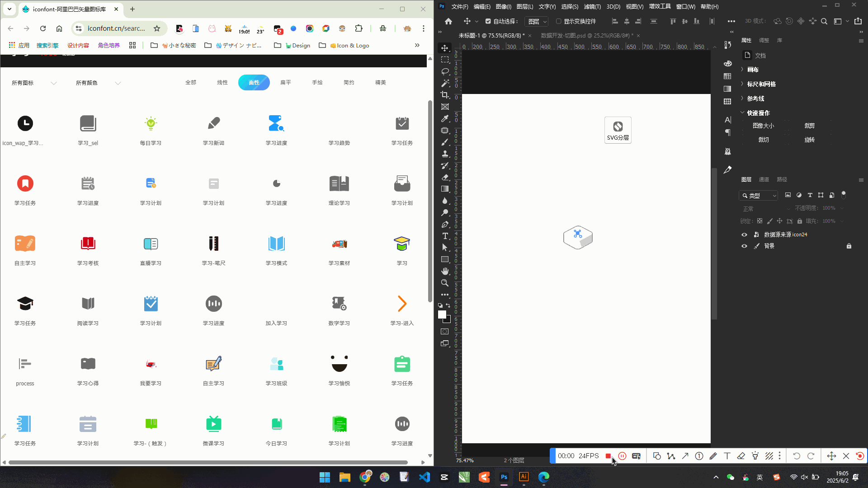868x488 pixels.
Task: Toggle Quick Mask mode in toolbar
Action: pos(445,332)
